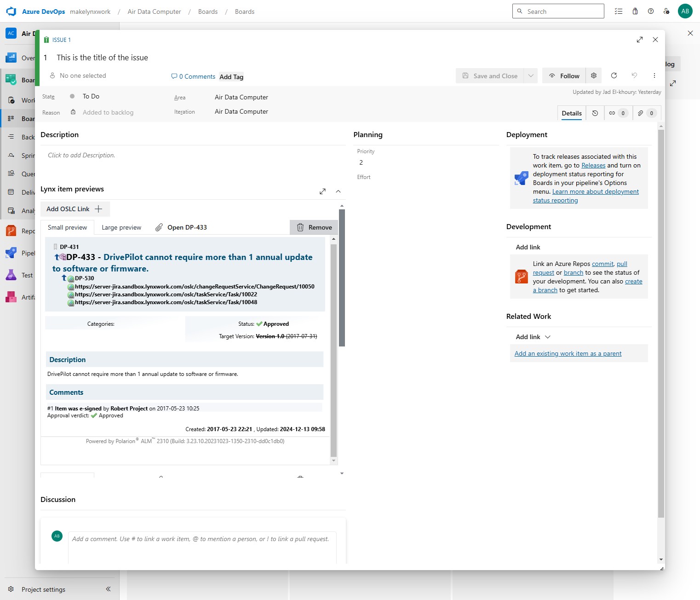
Task: Switch to the Large preview tab
Action: (121, 227)
